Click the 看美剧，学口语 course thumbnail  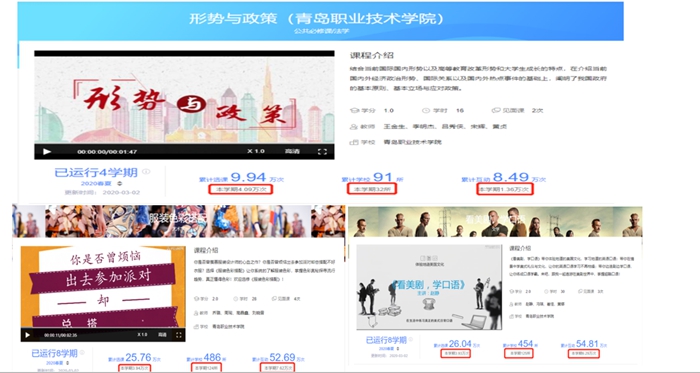[429, 287]
